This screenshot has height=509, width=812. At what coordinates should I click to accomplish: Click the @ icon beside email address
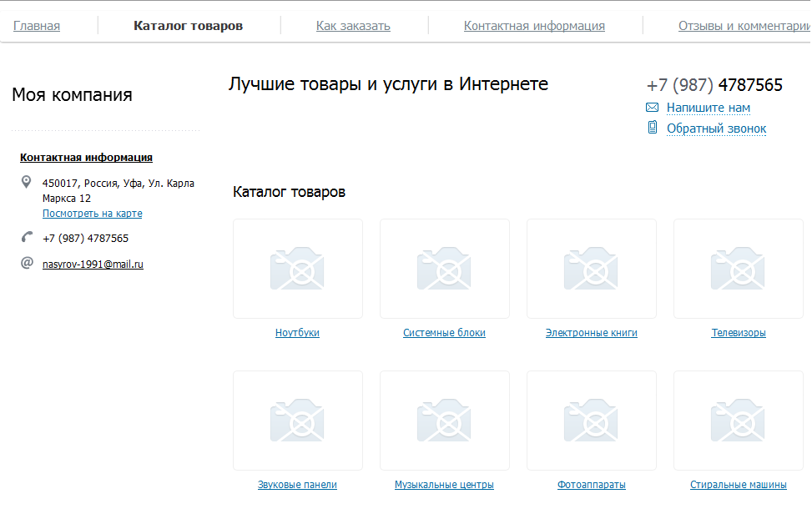[x=27, y=263]
